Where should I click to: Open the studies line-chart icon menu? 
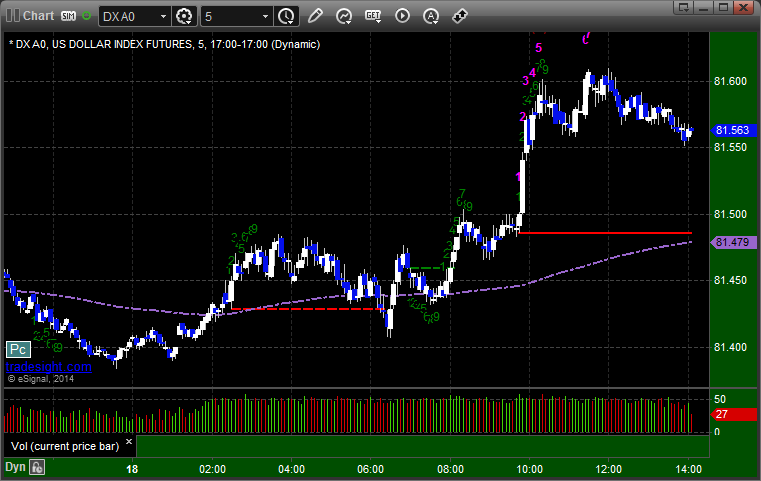coord(344,17)
